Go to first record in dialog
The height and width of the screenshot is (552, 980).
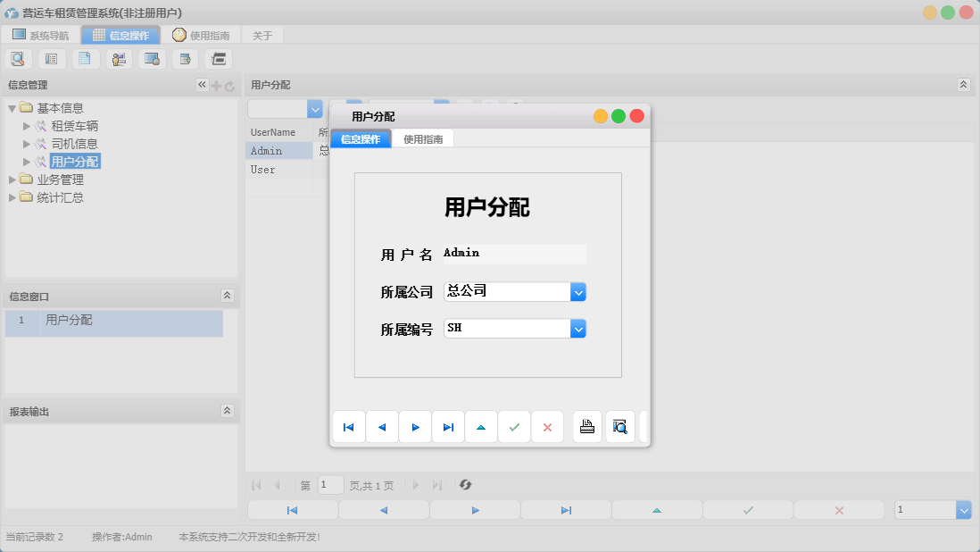click(349, 427)
